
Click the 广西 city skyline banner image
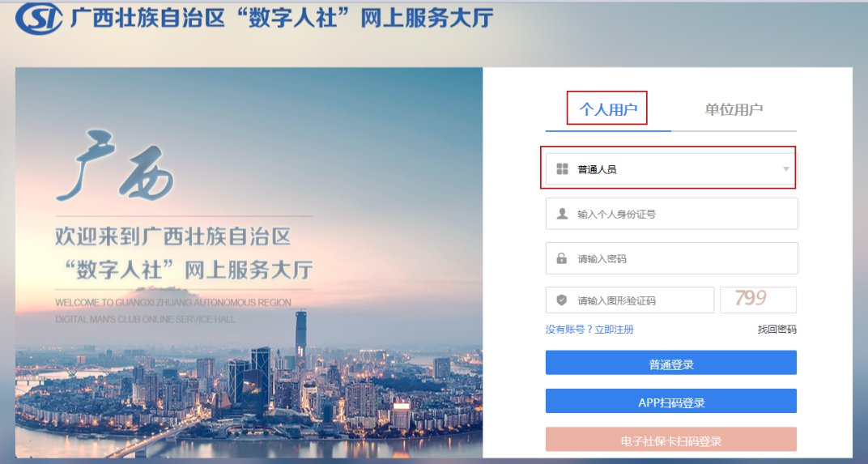(x=249, y=262)
